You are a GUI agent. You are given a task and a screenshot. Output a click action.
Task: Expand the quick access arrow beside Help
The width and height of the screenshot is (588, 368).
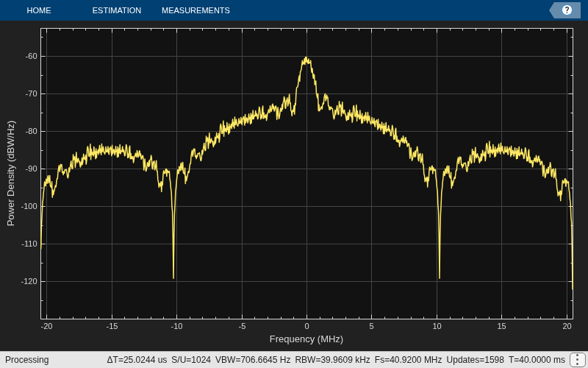pyautogui.click(x=554, y=10)
